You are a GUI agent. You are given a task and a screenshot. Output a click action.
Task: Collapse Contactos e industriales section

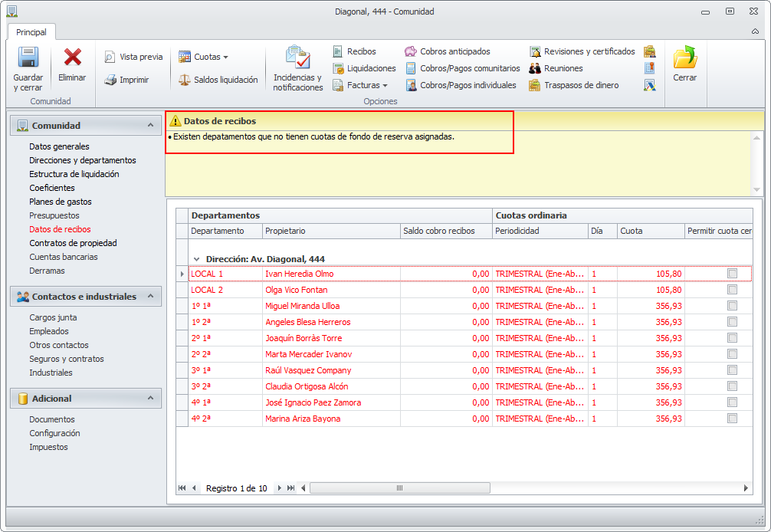[150, 297]
